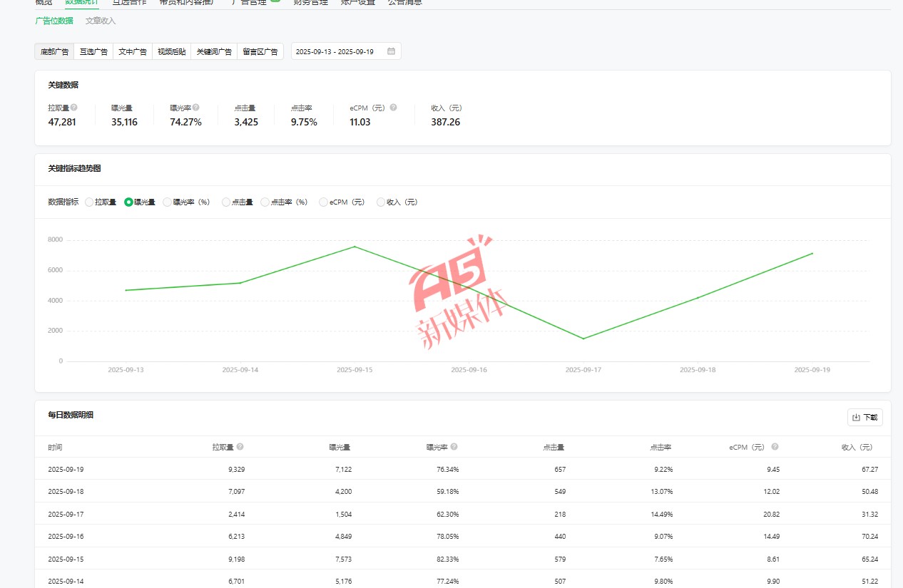Click the 35,116 total 曝光量 value

pyautogui.click(x=124, y=122)
